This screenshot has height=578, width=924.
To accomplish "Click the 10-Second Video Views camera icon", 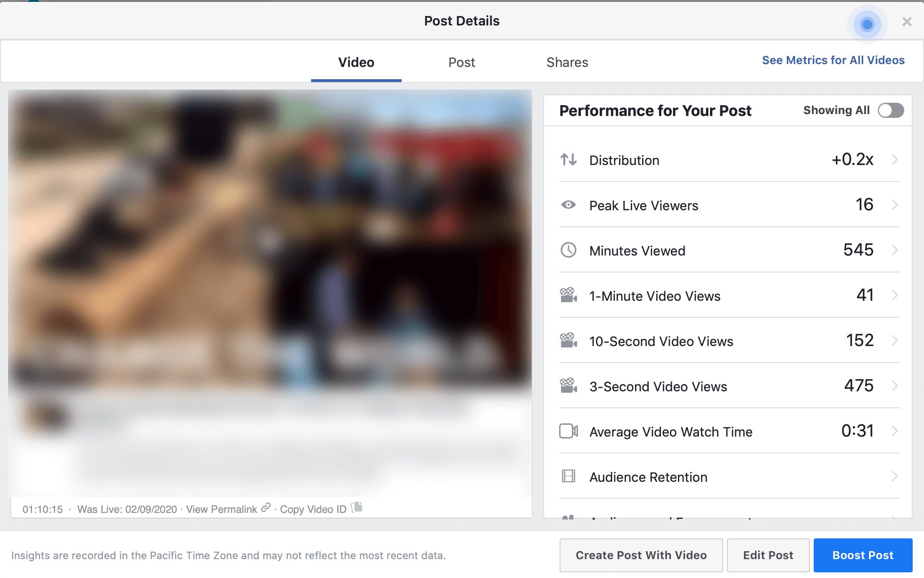I will 568,339.
